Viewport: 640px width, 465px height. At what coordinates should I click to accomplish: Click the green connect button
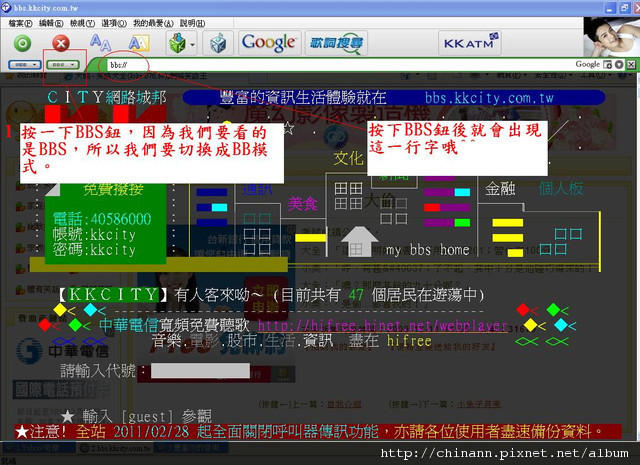(x=22, y=43)
